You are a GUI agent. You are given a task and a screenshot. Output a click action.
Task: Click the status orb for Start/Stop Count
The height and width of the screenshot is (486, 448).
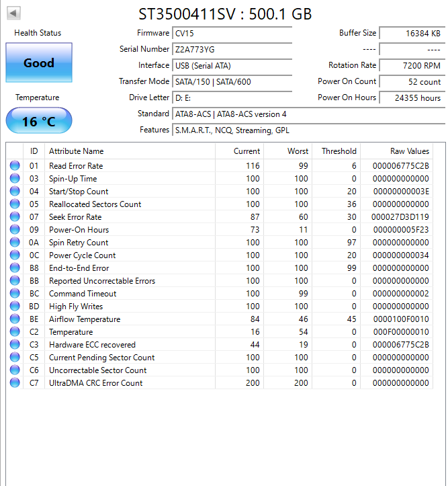[x=15, y=191]
